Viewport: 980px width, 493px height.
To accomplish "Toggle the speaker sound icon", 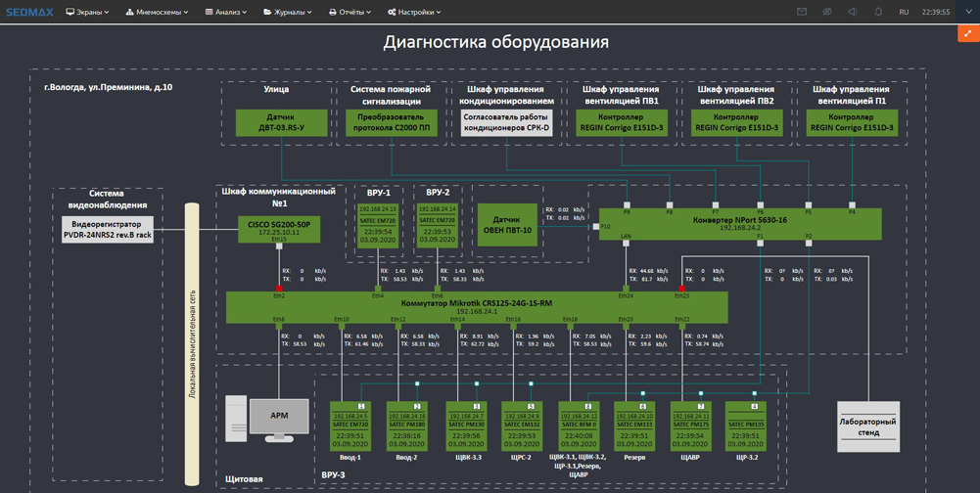I will pos(853,12).
